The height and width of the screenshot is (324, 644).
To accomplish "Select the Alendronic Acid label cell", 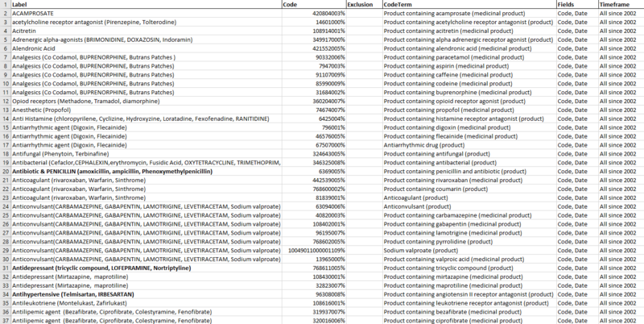I will tap(147, 48).
